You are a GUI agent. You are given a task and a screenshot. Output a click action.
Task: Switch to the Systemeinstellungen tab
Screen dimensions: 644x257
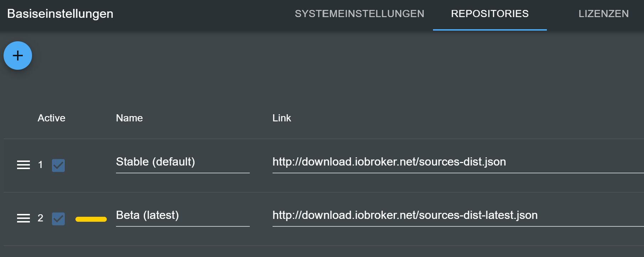(x=359, y=14)
